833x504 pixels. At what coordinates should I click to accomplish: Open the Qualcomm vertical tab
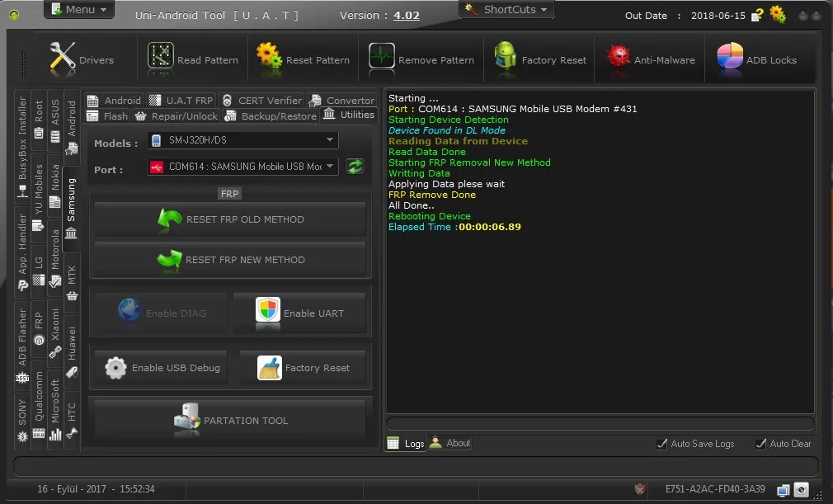click(x=39, y=405)
